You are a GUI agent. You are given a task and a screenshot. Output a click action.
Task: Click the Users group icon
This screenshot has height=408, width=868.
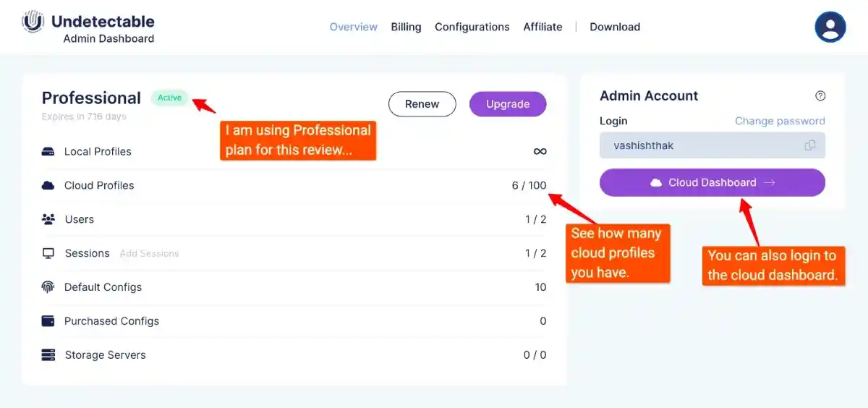tap(48, 219)
